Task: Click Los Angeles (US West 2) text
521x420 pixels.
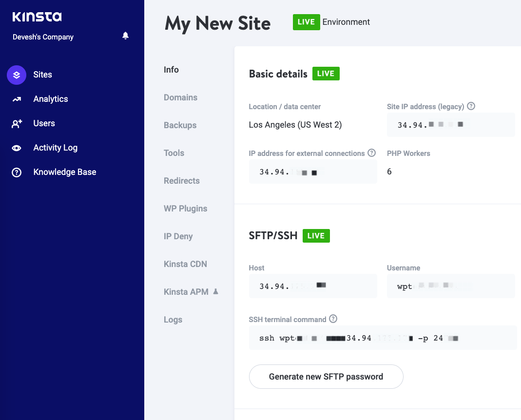Action: [295, 125]
